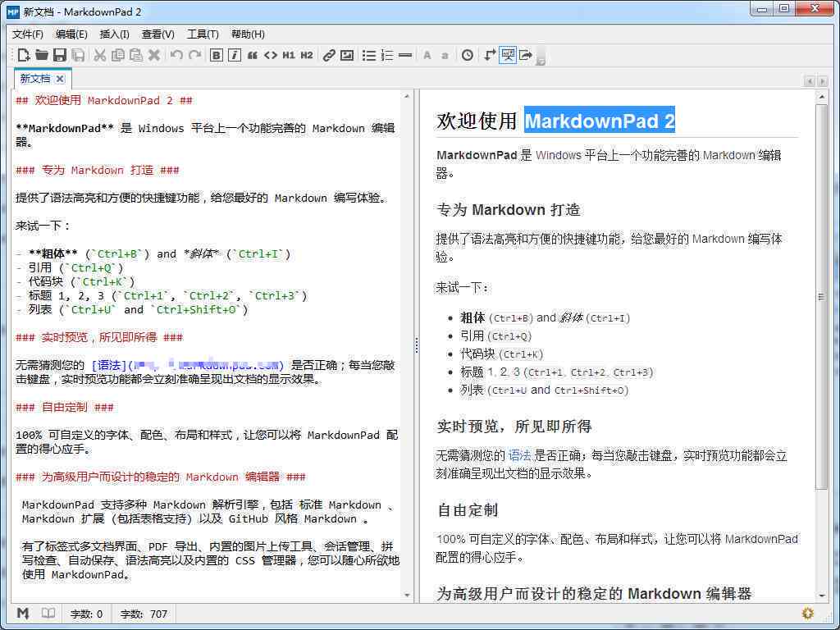Apply Heading 1 with the H1 icon
This screenshot has width=840, height=630.
coord(289,55)
